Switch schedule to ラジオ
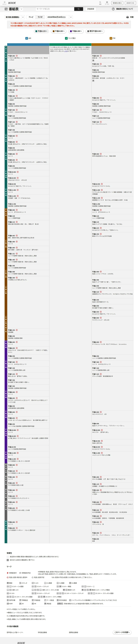The image size is (138, 644). point(40,17)
